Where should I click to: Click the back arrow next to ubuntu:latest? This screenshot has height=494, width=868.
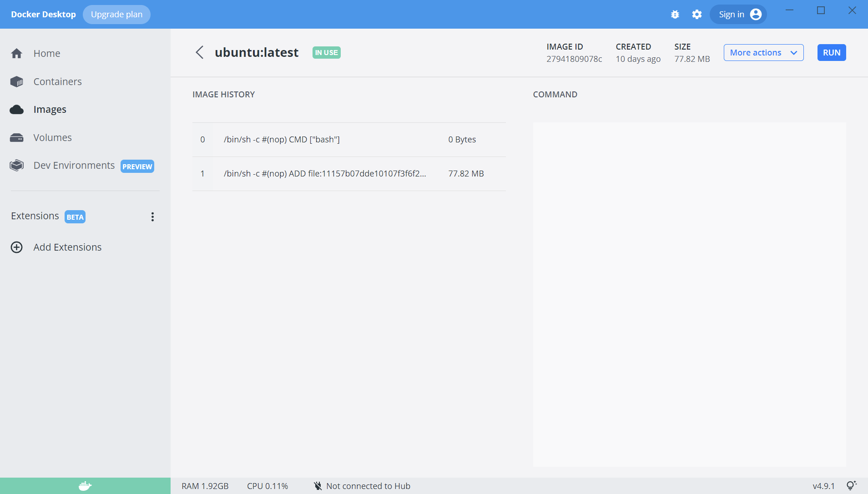200,52
